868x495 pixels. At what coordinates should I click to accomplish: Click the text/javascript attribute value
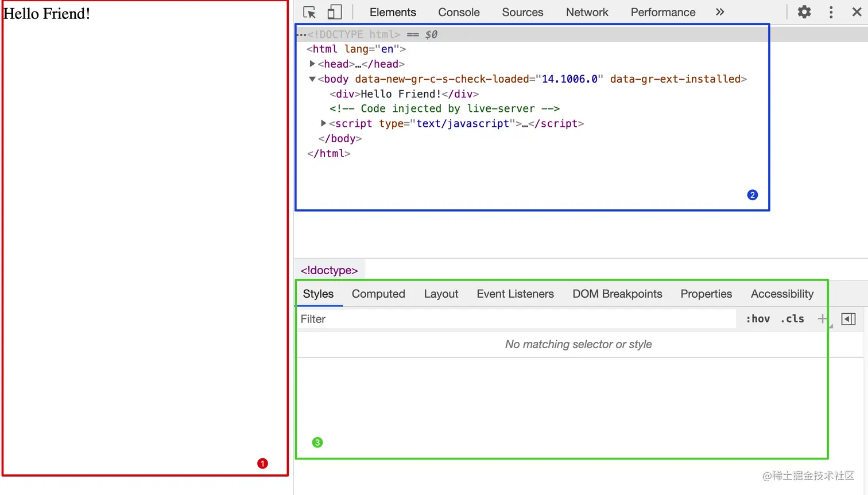pos(463,124)
